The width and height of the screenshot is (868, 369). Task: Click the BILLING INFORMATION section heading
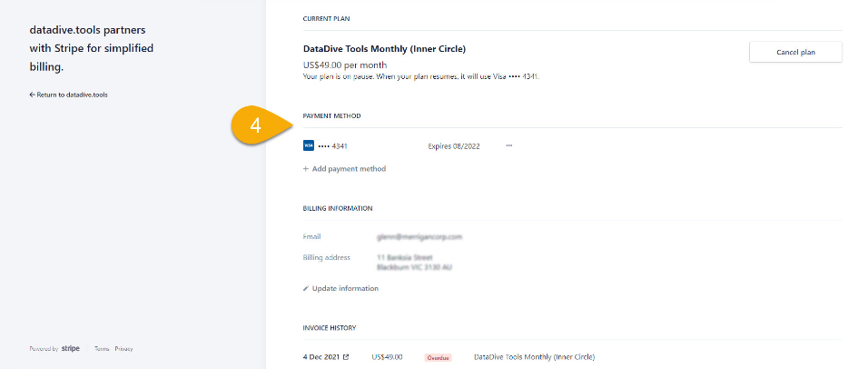point(338,208)
